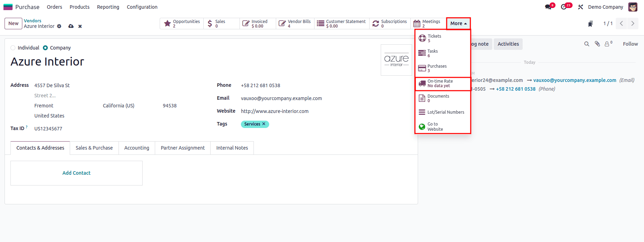Open Customer Statement smart button
This screenshot has width=644, height=242.
point(342,23)
